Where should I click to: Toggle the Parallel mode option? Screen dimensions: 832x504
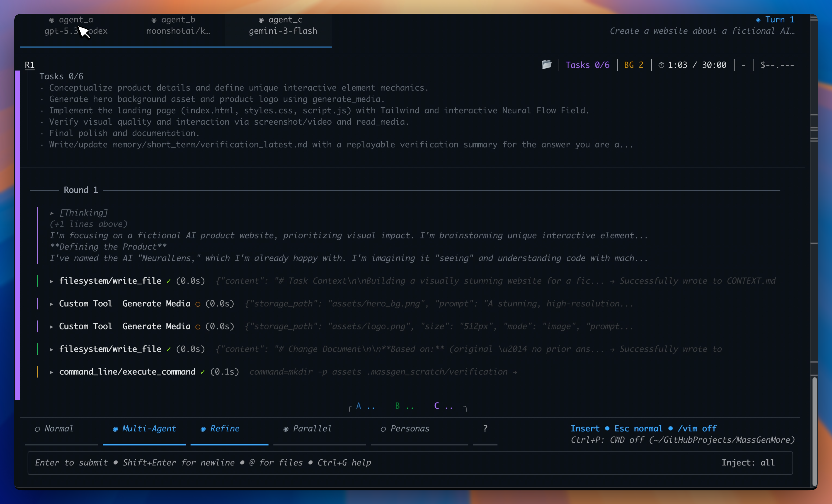coord(307,429)
